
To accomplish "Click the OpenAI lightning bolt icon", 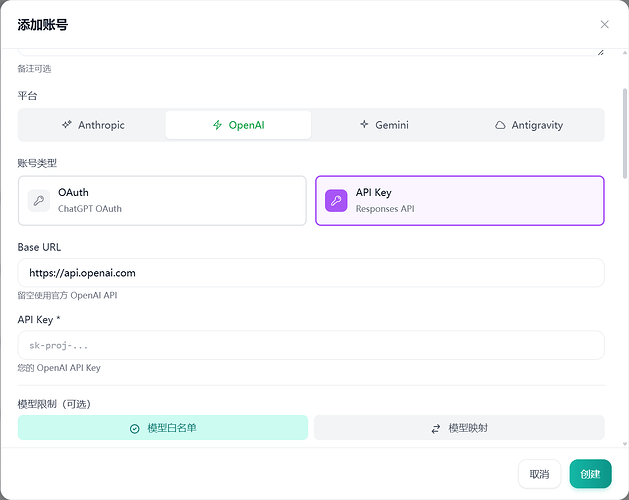I will click(x=217, y=125).
